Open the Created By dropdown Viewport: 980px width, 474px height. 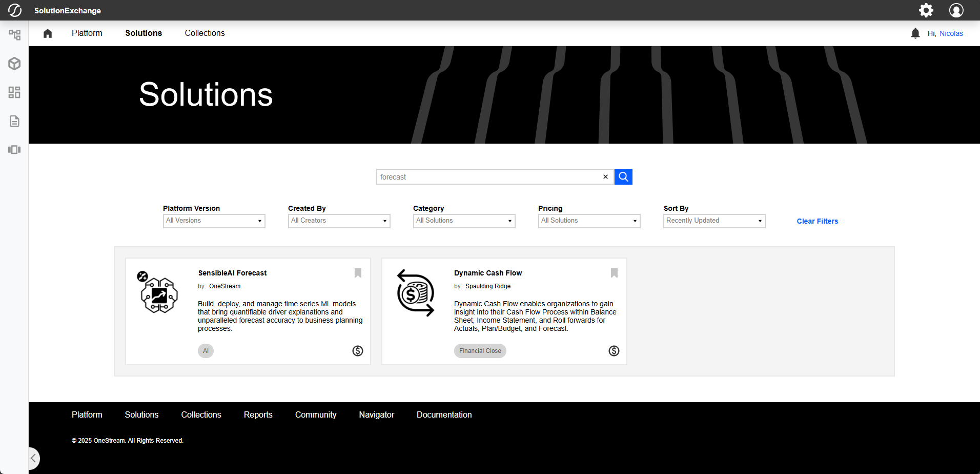click(339, 221)
